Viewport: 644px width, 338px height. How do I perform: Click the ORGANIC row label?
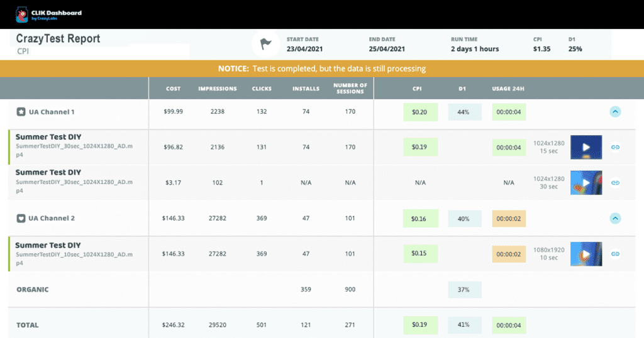point(33,289)
